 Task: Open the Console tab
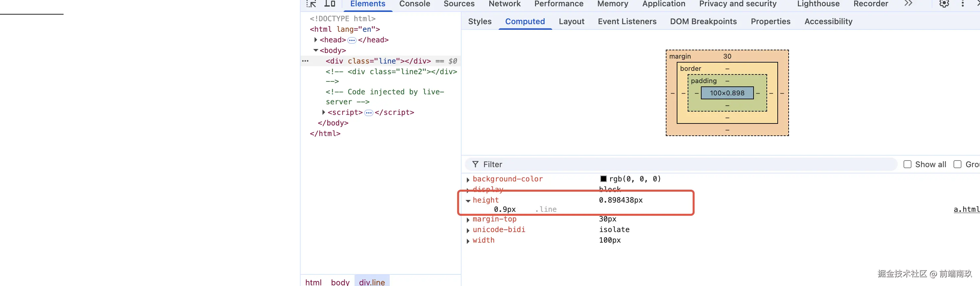[x=415, y=4]
